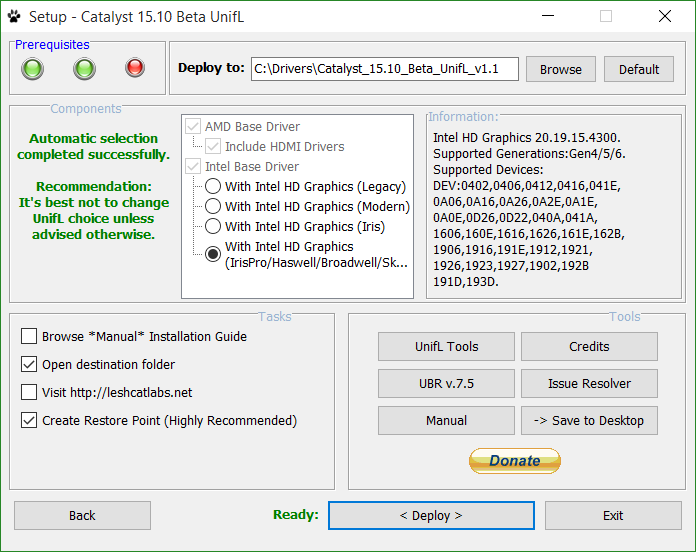
Task: Close the setup window
Action: [x=664, y=16]
